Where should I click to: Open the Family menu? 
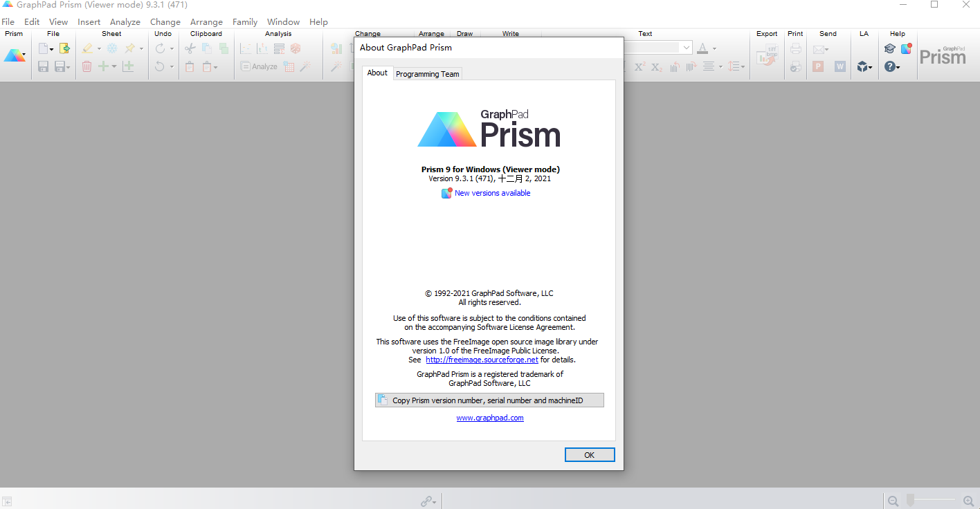point(244,21)
